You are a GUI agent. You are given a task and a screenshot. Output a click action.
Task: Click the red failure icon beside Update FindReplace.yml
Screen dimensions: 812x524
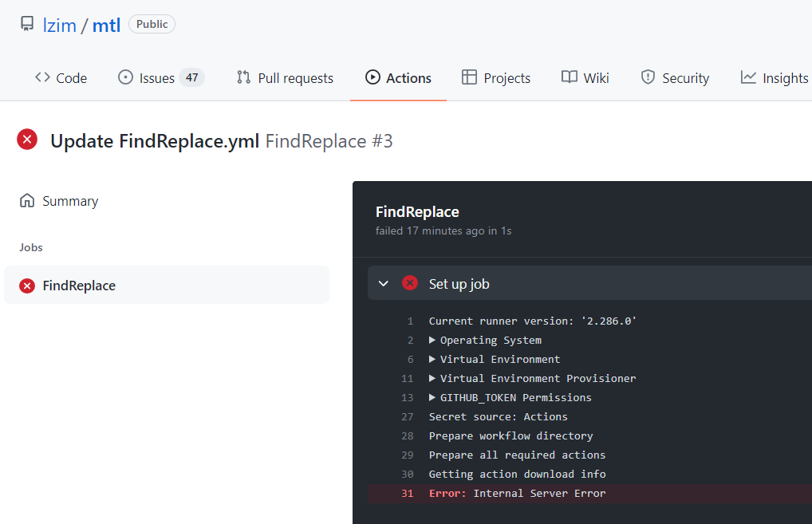26,139
